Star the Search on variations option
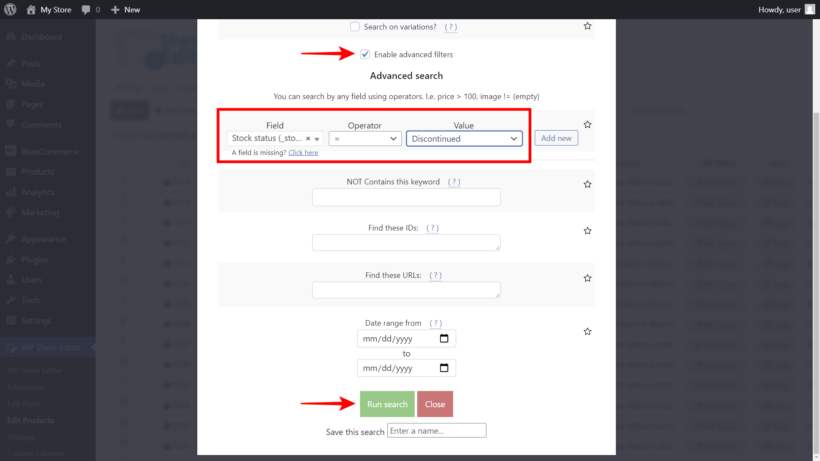Image resolution: width=820 pixels, height=461 pixels. point(587,26)
